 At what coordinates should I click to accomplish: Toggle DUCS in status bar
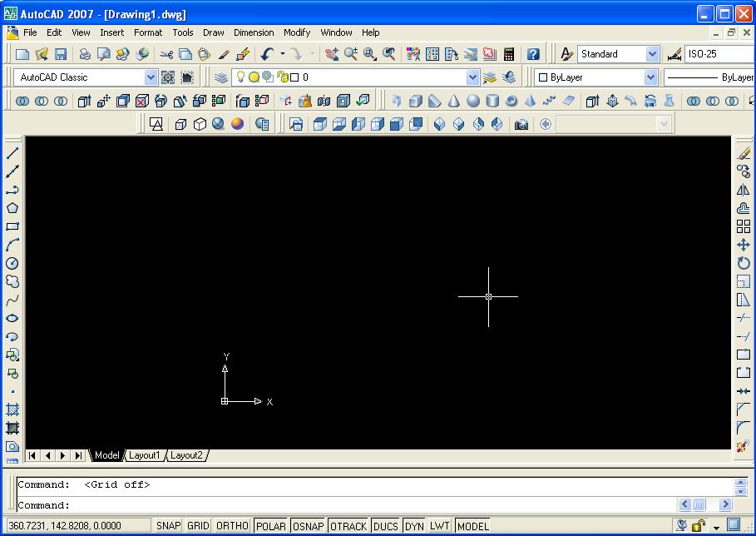coord(386,526)
